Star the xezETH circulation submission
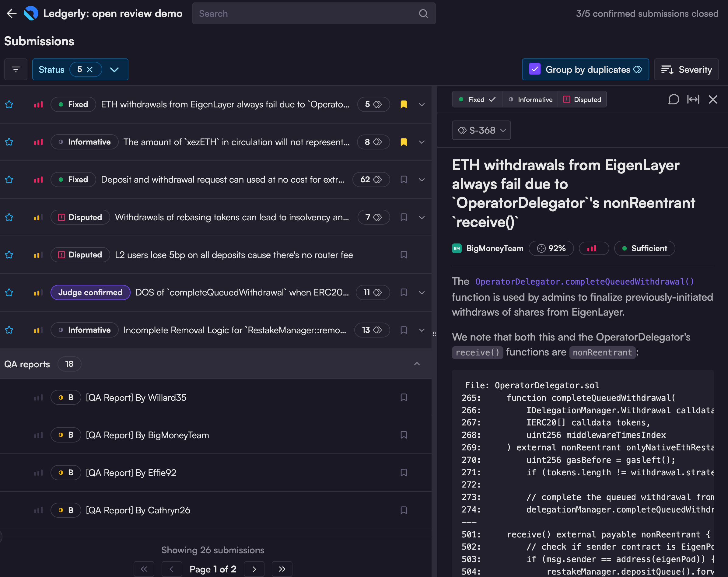728x577 pixels. click(x=9, y=142)
